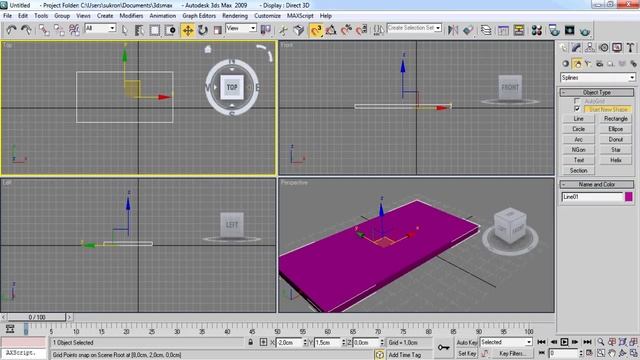Open the Schematic View icon
This screenshot has height=360, width=640.
(x=519, y=30)
